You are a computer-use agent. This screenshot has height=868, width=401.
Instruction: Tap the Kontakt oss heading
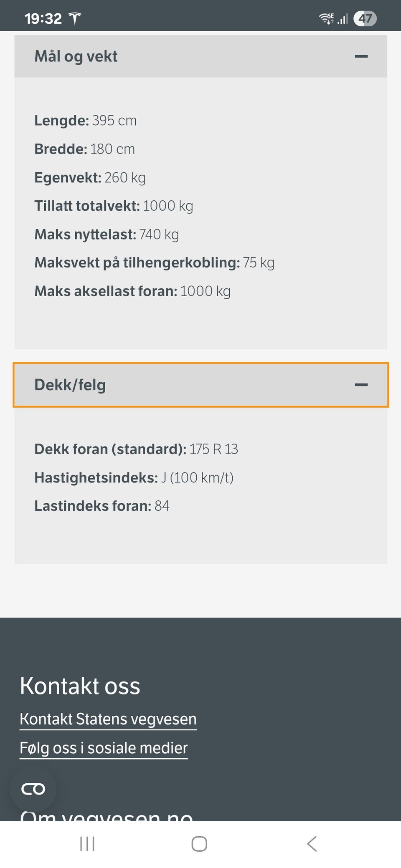pyautogui.click(x=80, y=686)
